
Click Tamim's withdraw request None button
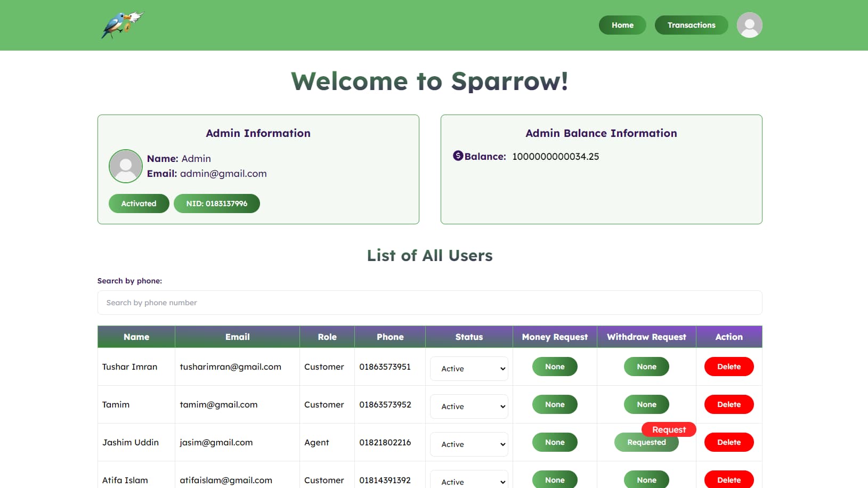[646, 404]
